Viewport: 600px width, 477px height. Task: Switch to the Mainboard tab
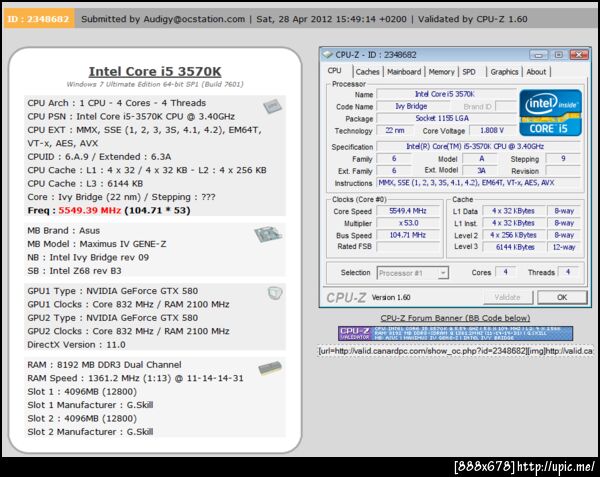click(404, 72)
